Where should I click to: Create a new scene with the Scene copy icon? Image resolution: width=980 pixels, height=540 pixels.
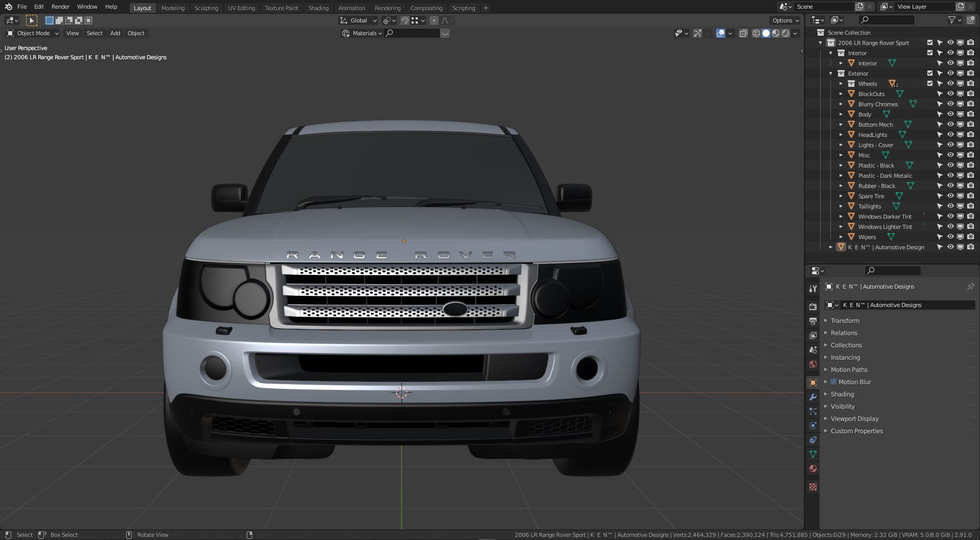pos(859,7)
